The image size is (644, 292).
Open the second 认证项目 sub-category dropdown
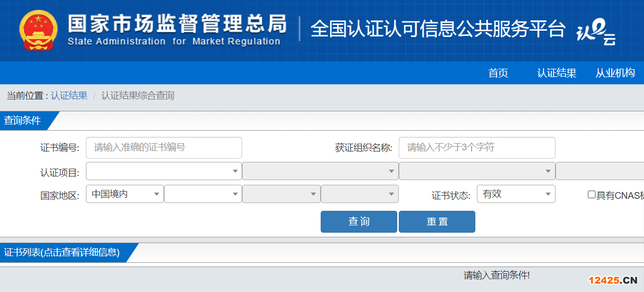(x=320, y=171)
